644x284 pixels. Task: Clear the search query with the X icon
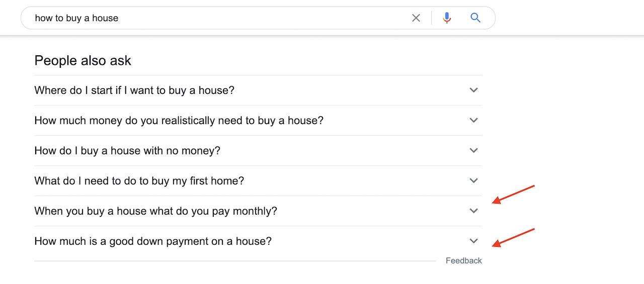pyautogui.click(x=416, y=18)
